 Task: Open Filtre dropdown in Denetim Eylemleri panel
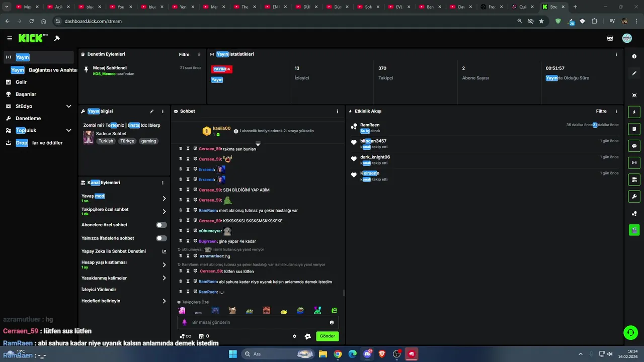pos(184,54)
